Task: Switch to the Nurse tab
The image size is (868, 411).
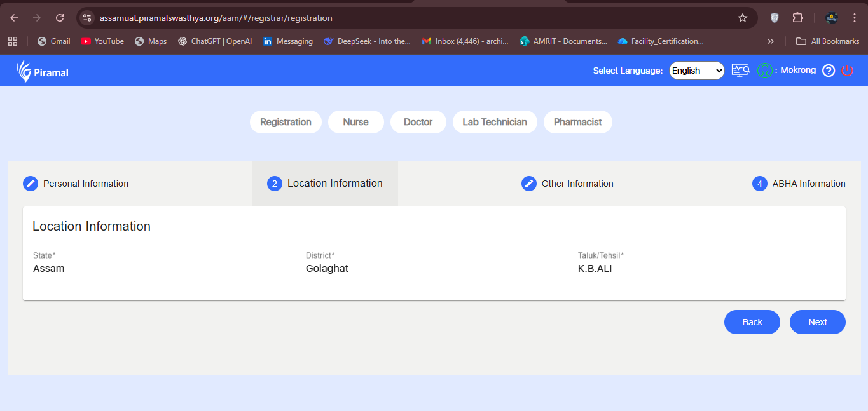Action: pyautogui.click(x=355, y=122)
